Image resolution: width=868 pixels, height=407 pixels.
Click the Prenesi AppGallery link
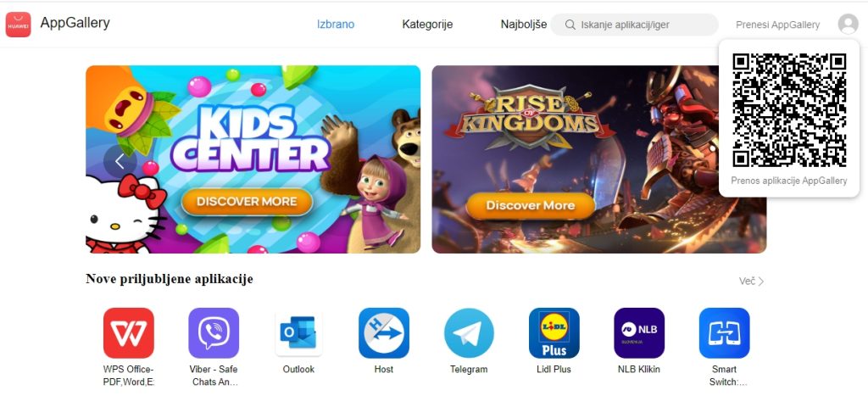[778, 25]
